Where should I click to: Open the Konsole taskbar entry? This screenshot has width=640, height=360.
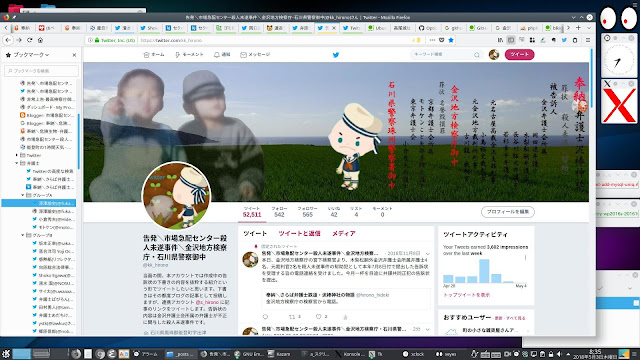click(351, 354)
